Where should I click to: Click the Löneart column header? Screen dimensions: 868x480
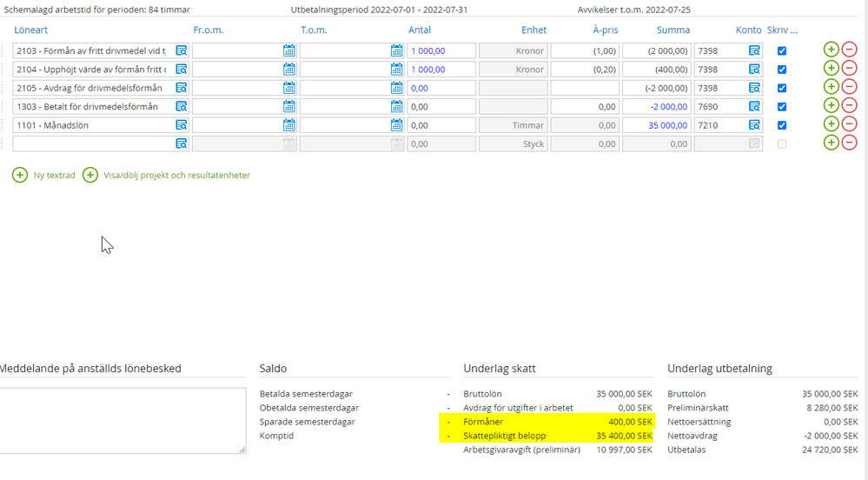[32, 30]
